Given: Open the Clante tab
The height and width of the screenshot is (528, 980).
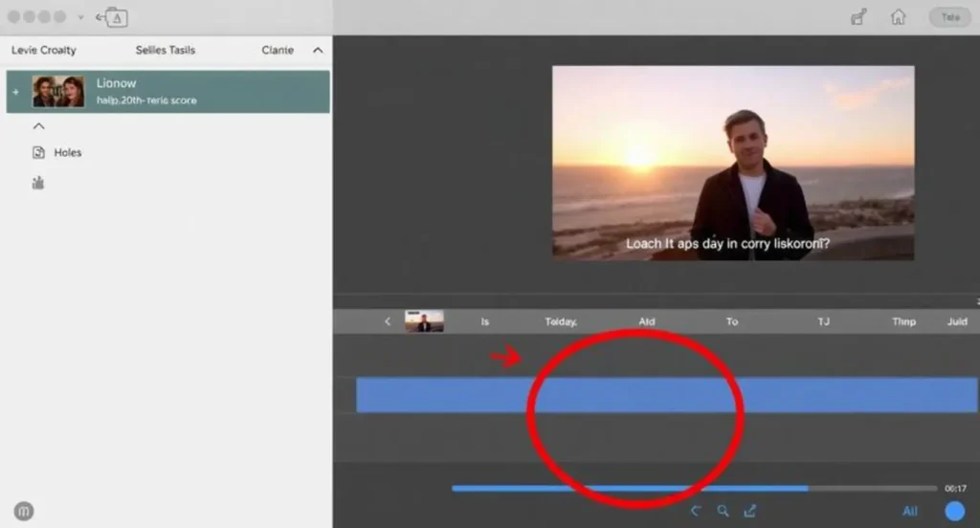Looking at the screenshot, I should (x=278, y=50).
